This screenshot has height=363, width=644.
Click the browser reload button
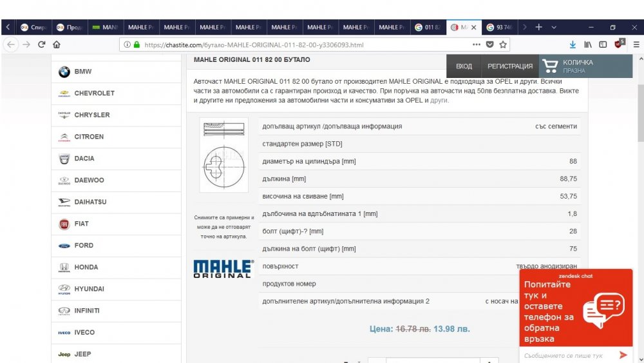[x=41, y=44]
